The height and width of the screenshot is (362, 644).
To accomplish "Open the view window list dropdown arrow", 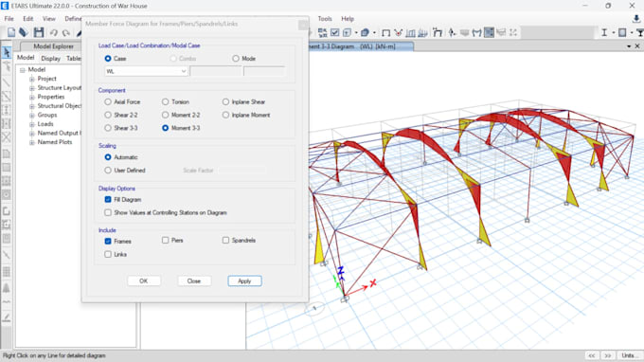I will pos(629,46).
